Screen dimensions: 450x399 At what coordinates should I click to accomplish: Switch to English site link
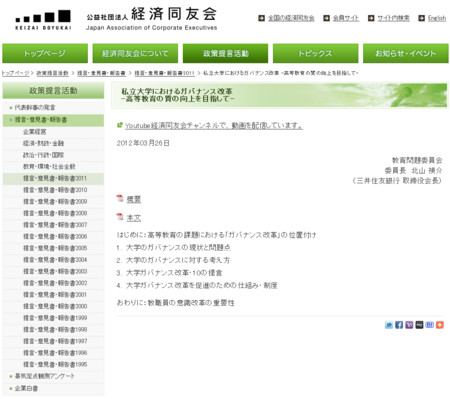point(437,18)
